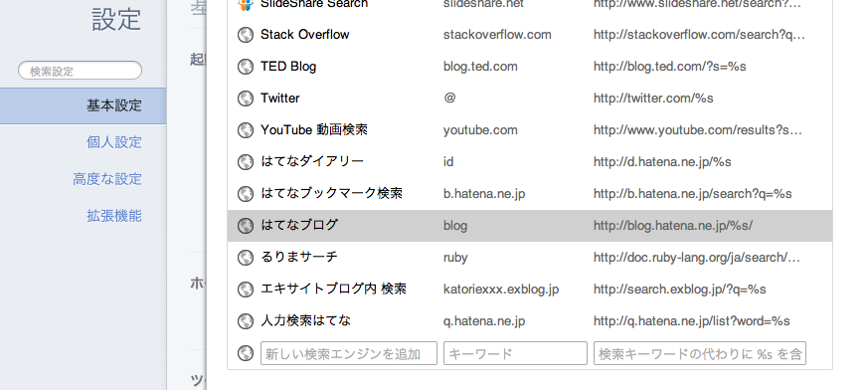Click the SlideShare Search favicon
Image resolution: width=868 pixels, height=390 pixels.
(246, 4)
